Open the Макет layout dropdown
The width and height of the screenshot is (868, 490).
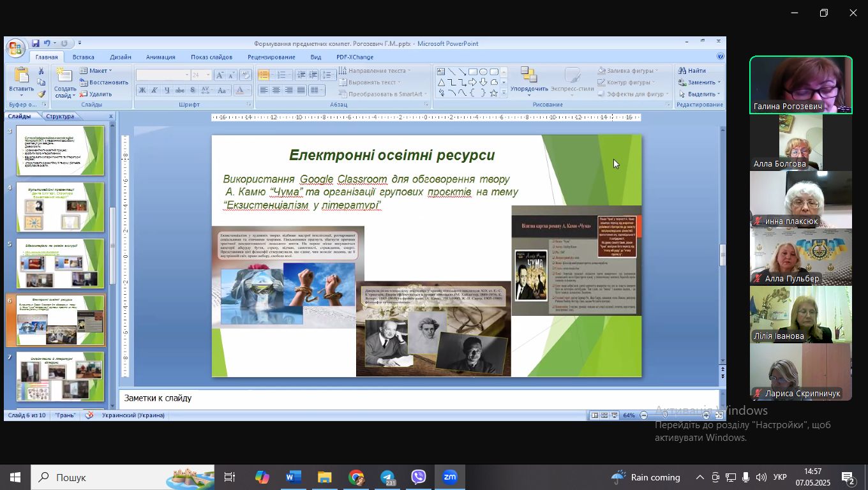click(x=96, y=71)
